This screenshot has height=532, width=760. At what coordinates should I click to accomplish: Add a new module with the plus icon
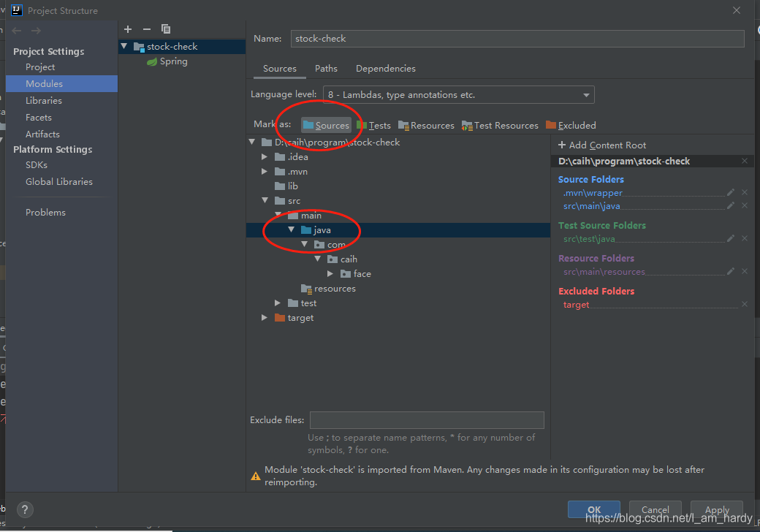pos(128,29)
